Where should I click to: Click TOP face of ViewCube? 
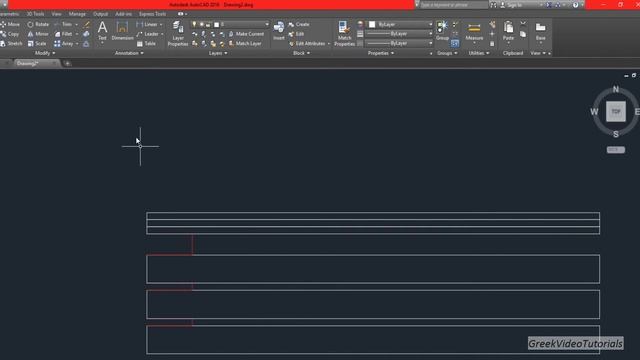point(616,111)
